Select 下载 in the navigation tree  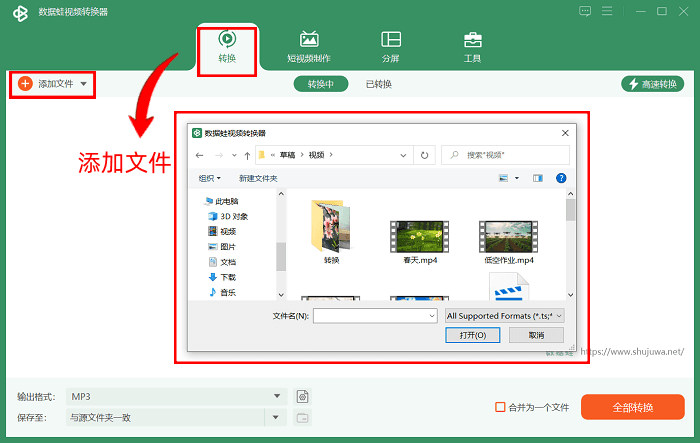coord(222,277)
